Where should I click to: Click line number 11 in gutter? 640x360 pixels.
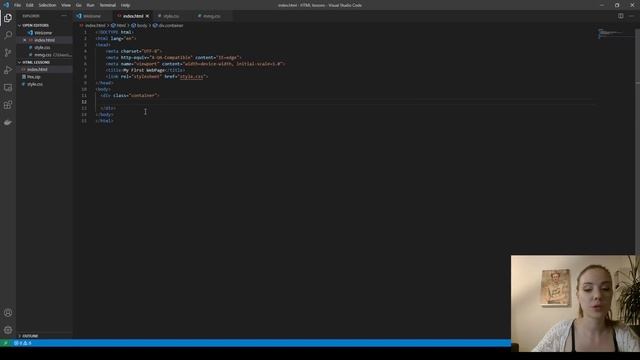point(84,96)
